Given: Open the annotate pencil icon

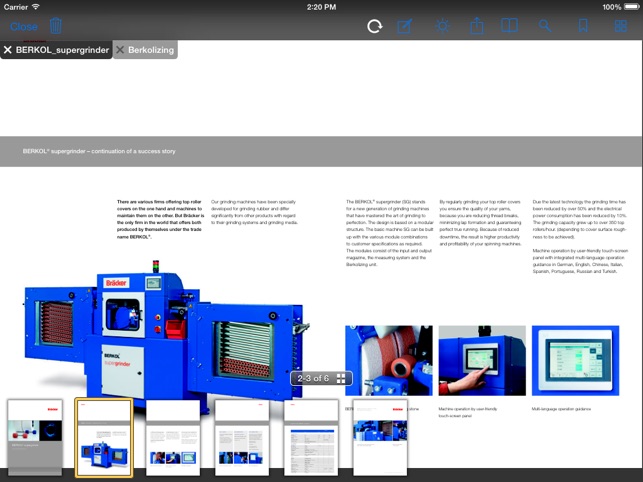Looking at the screenshot, I should [405, 26].
